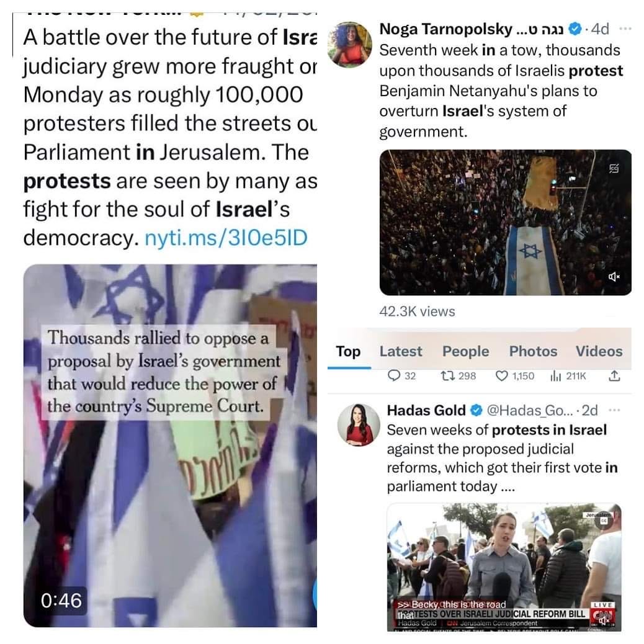This screenshot has height=644, width=644.
Task: Toggle captions icon on the aerial protest video
Action: (x=614, y=168)
